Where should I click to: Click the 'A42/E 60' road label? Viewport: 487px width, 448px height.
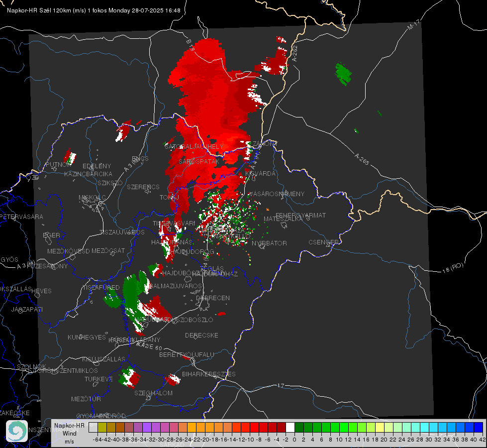point(149,346)
